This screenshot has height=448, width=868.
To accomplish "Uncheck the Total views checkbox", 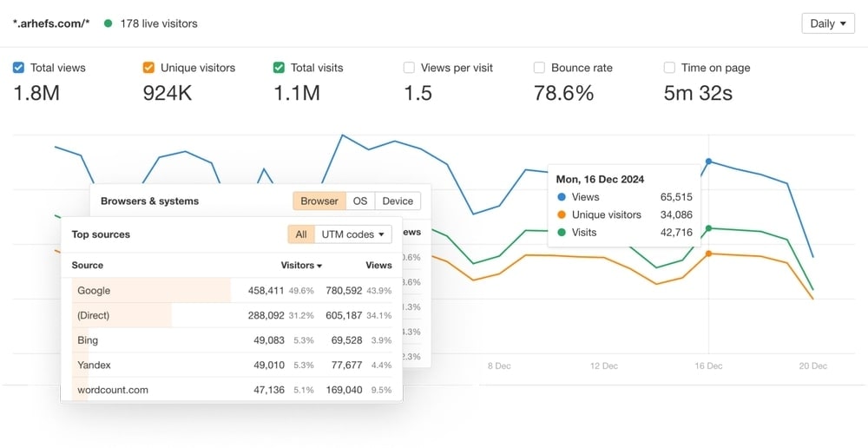I will click(18, 68).
